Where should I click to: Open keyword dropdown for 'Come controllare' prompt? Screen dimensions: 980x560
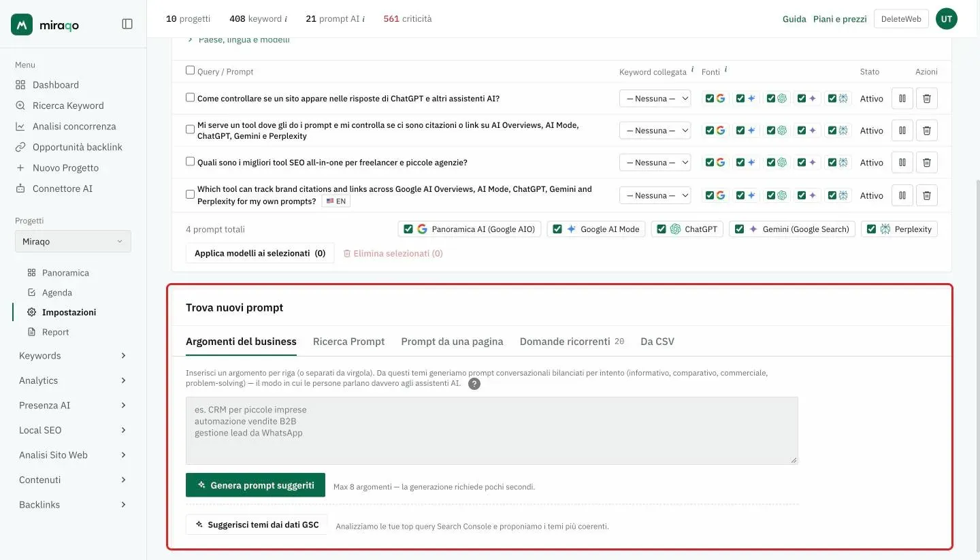point(655,99)
